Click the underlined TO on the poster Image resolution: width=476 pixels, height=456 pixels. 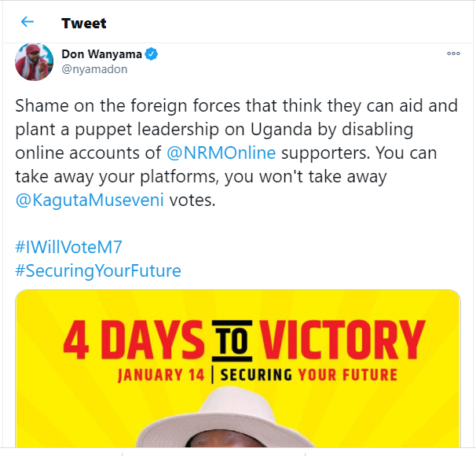[230, 341]
